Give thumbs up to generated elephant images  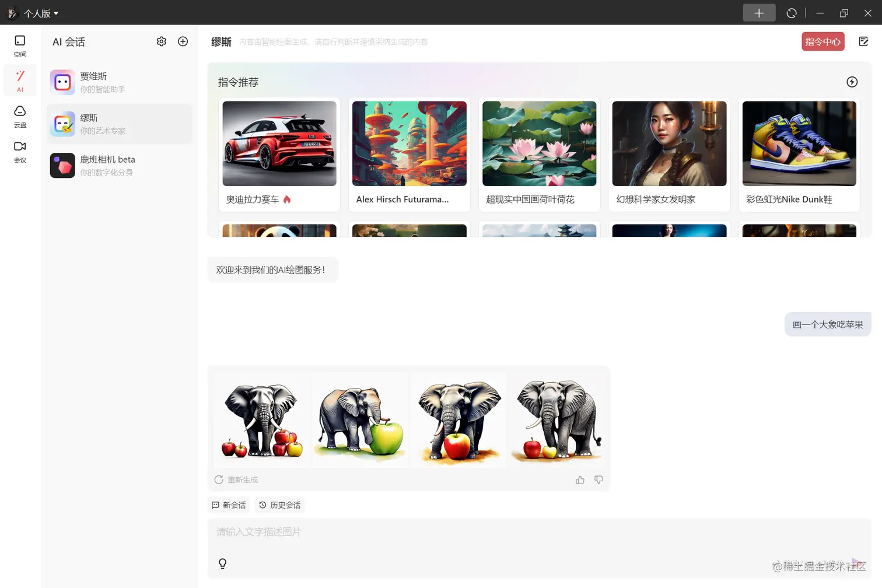(x=580, y=480)
